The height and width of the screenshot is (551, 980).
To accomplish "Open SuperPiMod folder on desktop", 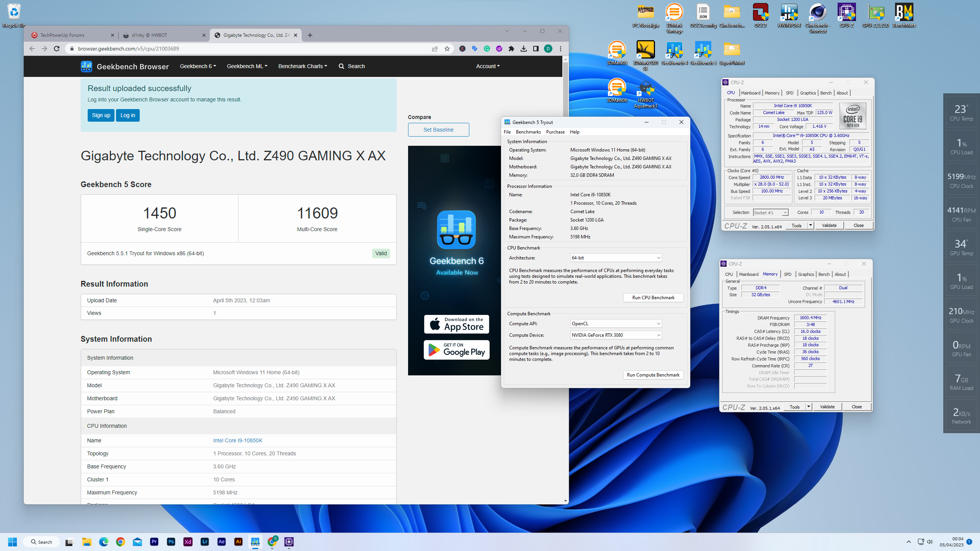I will pos(732,53).
